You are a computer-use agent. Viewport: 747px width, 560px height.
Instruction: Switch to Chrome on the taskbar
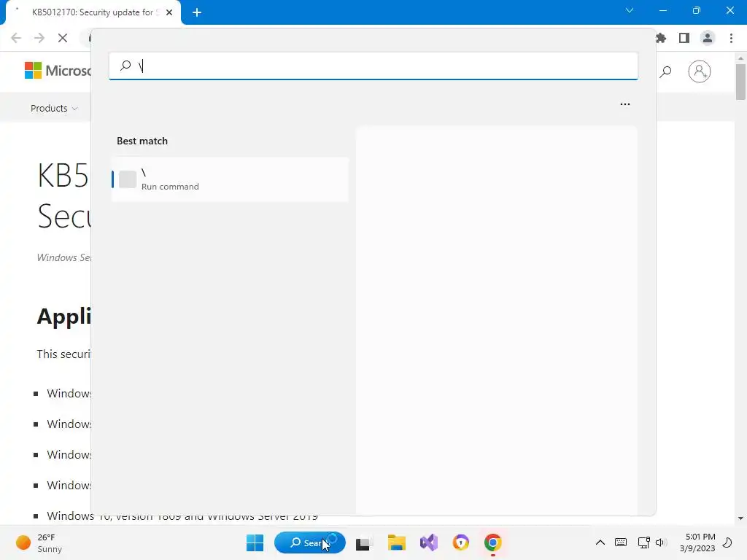click(x=492, y=542)
